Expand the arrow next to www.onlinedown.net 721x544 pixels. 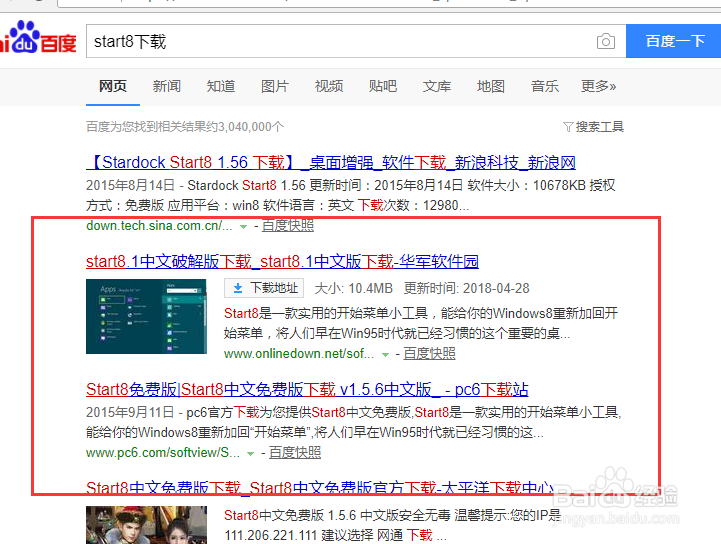385,355
